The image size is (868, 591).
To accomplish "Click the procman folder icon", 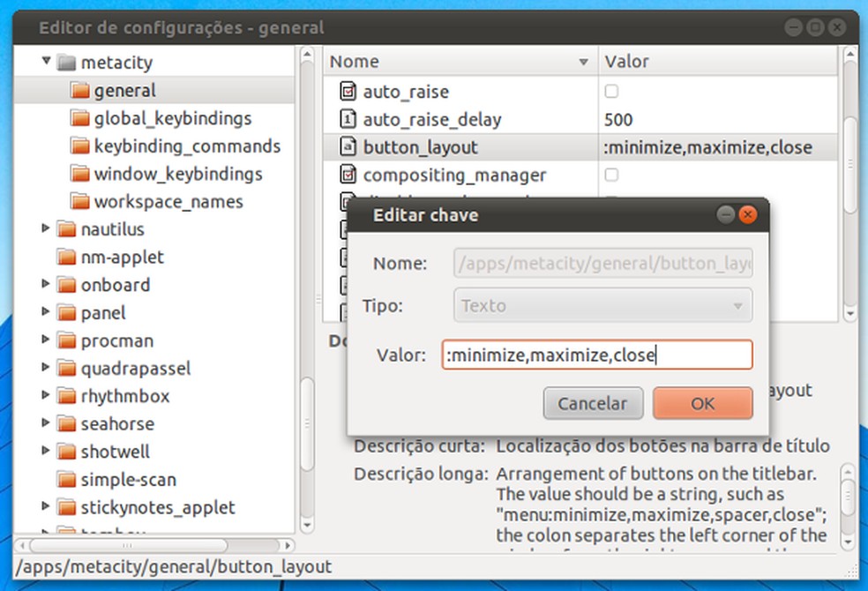I will (x=66, y=340).
